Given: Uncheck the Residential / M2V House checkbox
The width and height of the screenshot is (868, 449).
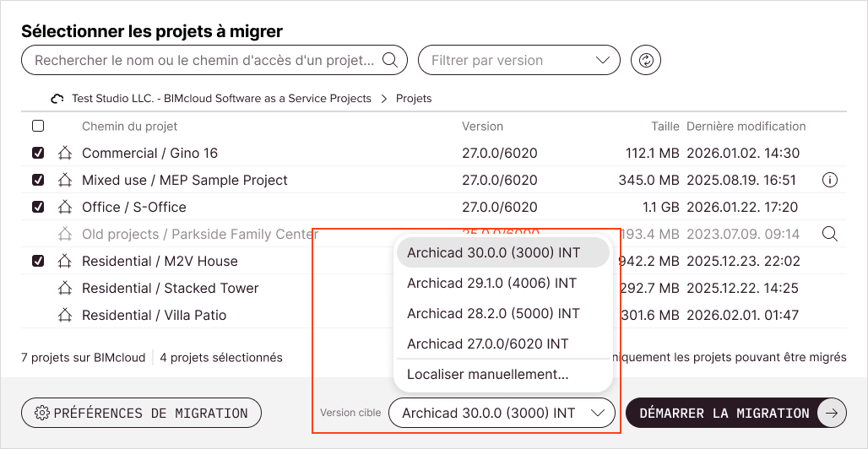Looking at the screenshot, I should (38, 262).
